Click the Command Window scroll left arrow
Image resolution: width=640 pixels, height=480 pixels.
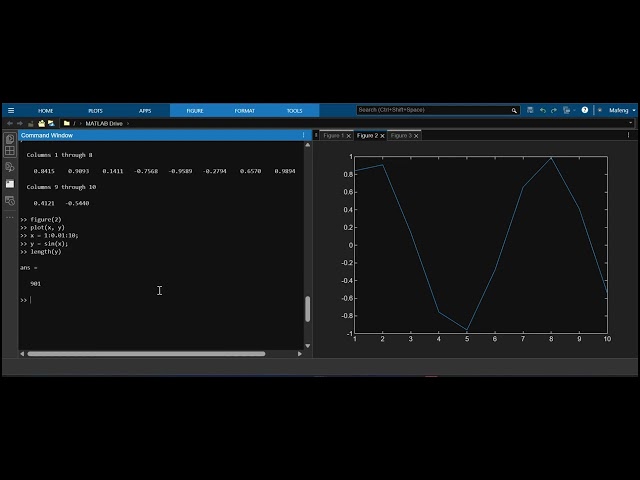click(22, 354)
